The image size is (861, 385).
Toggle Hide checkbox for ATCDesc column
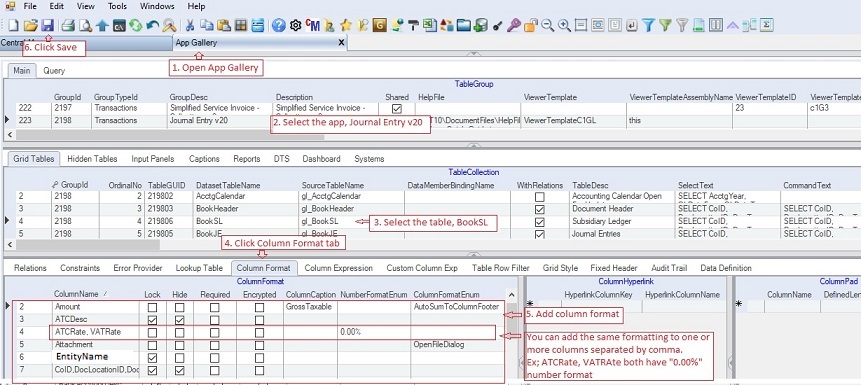coord(180,320)
